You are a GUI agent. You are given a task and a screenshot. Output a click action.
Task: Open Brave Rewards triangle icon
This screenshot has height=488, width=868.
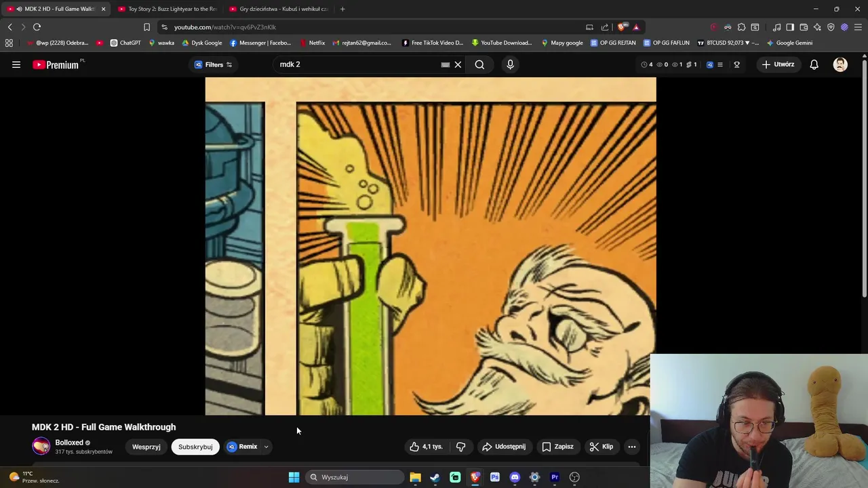click(x=636, y=27)
